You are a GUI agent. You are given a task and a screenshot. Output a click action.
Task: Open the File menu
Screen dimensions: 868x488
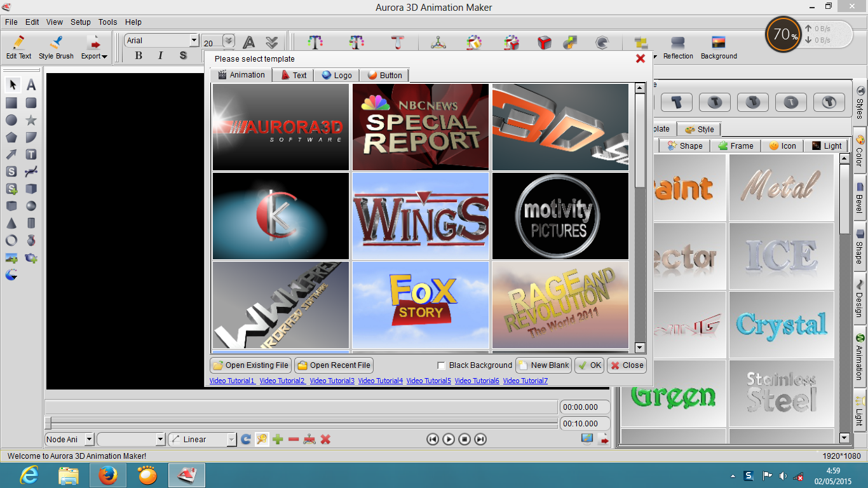tap(11, 22)
